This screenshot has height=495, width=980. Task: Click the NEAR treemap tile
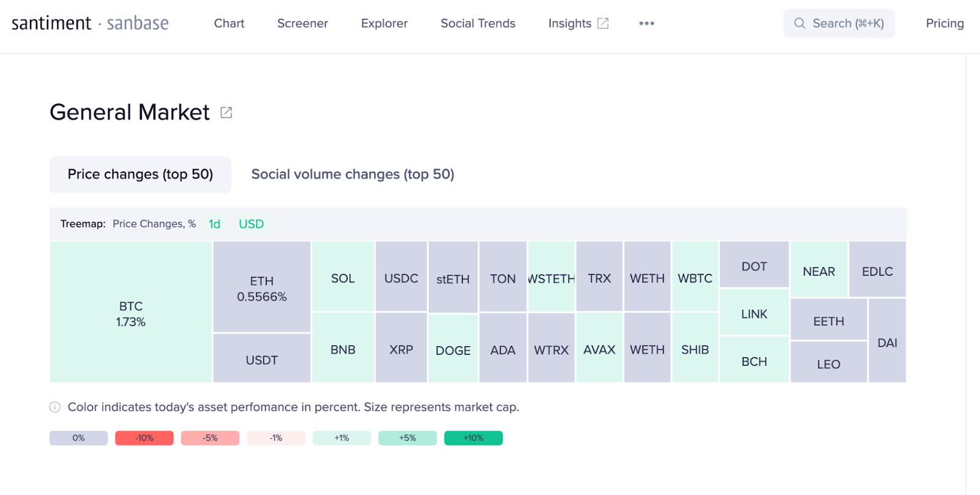click(x=819, y=270)
